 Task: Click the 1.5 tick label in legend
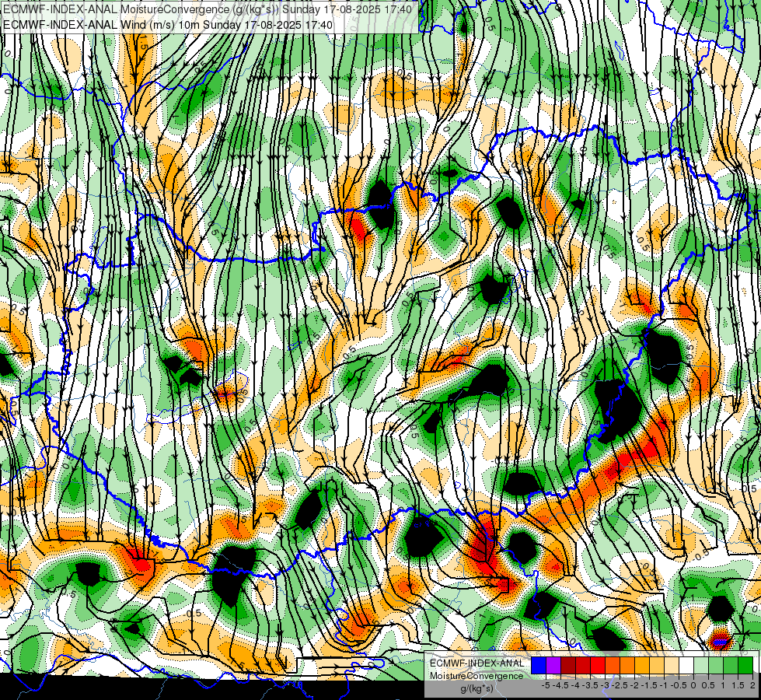[738, 685]
